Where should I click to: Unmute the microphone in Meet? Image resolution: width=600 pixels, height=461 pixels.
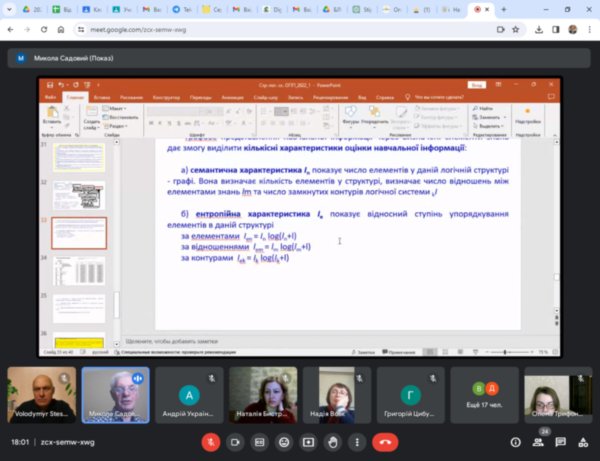211,441
